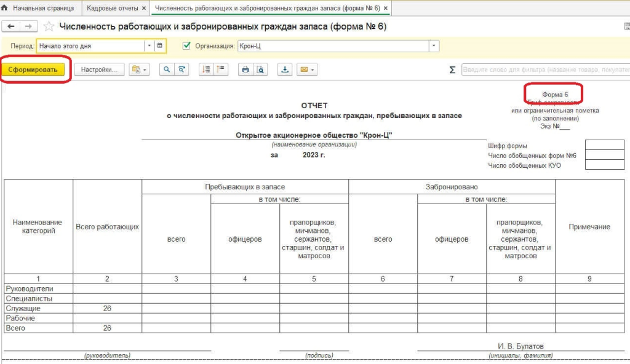This screenshot has height=364, width=630.
Task: Click organization name Открытое акционерное общество "Крон-Ц"
Action: 314,135
